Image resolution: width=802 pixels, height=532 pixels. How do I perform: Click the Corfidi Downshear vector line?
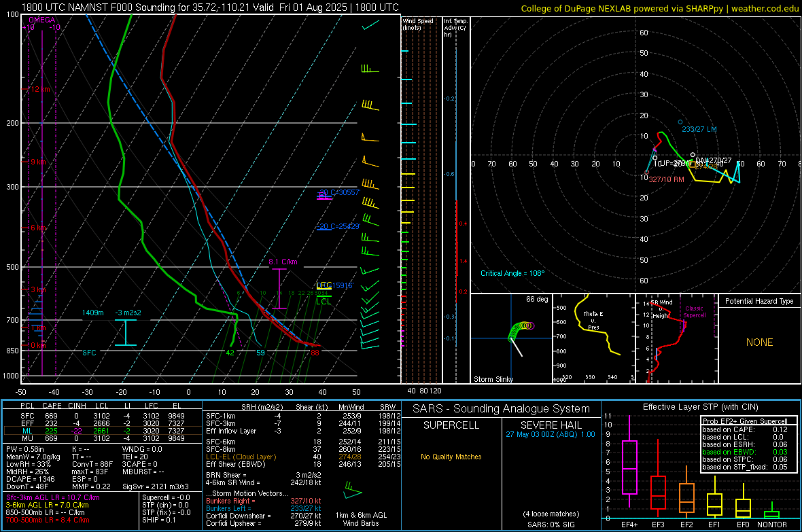(x=264, y=516)
